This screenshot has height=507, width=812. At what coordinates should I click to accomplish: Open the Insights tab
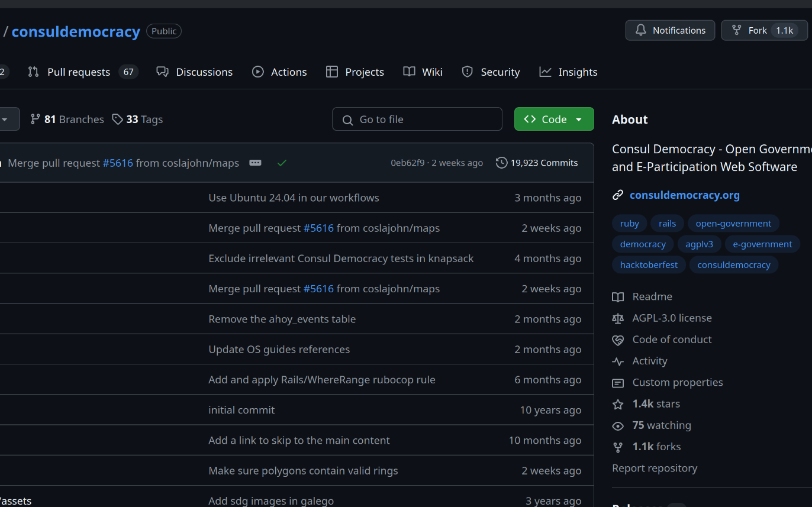(568, 72)
